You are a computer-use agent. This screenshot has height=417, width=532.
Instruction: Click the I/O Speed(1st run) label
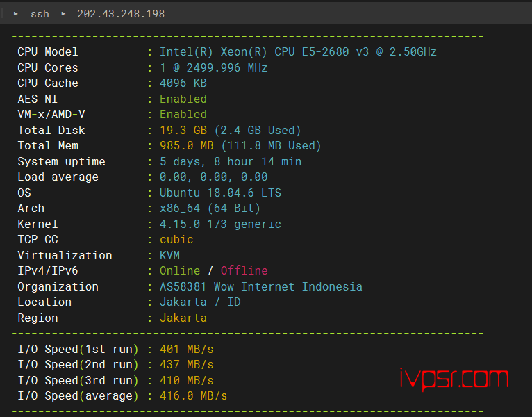(x=78, y=349)
